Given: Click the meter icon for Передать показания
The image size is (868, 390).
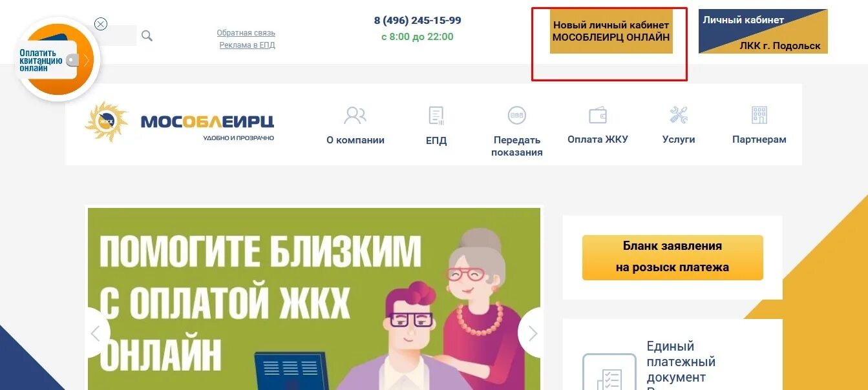Looking at the screenshot, I should (516, 116).
